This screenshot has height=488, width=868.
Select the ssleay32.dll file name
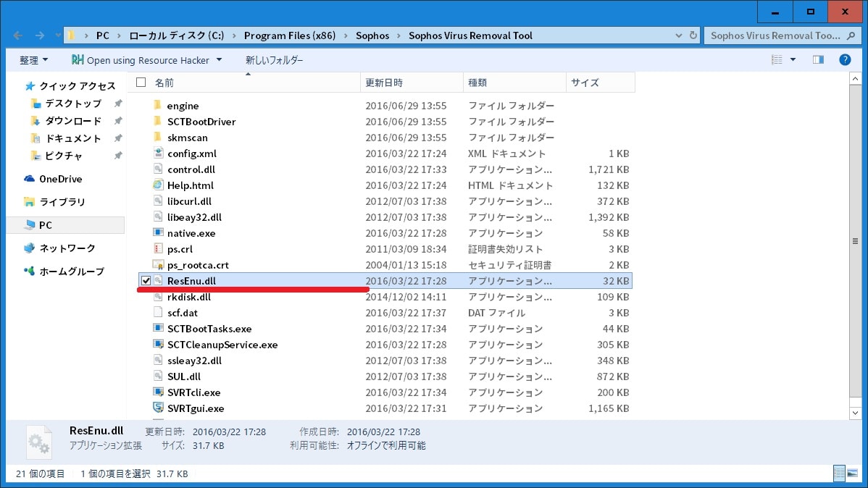pos(194,361)
